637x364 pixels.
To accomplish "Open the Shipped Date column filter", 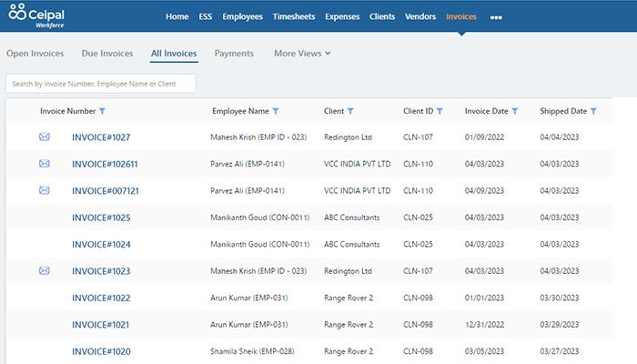I will (593, 111).
